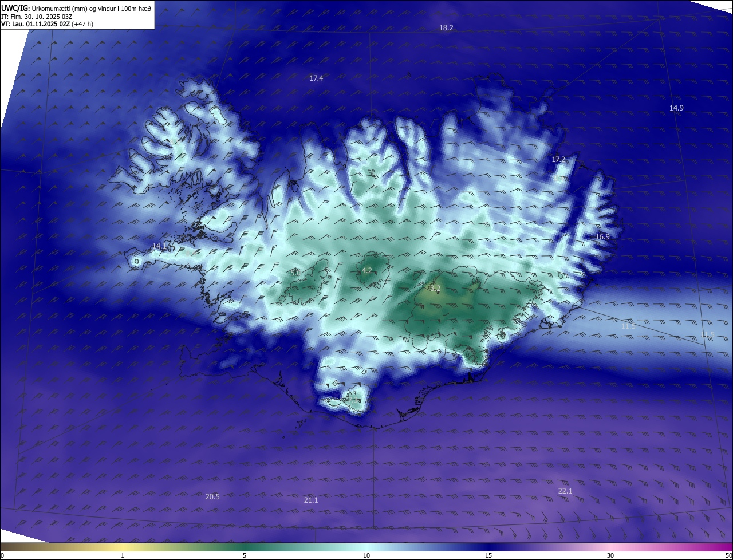
Task: Click the 0 label starting the color scale
Action: pyautogui.click(x=2, y=555)
